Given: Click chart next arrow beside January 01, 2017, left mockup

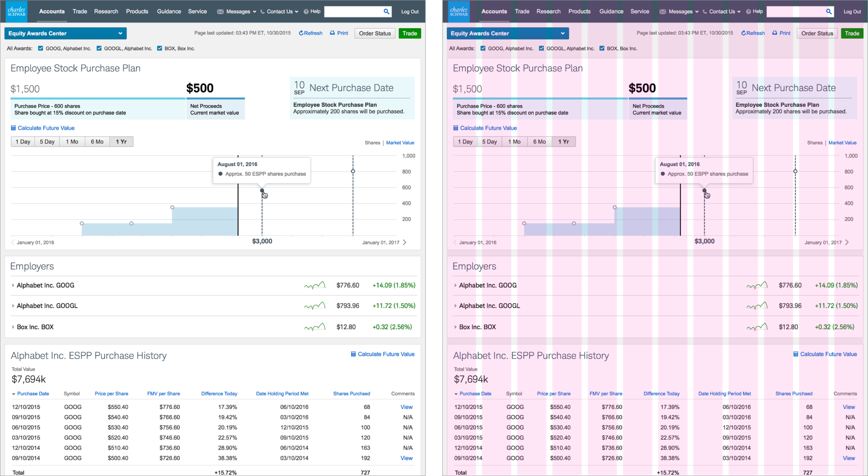Looking at the screenshot, I should [405, 242].
